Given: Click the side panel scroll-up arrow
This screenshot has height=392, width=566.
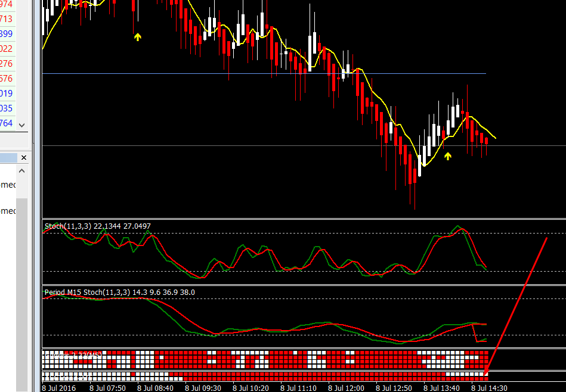Looking at the screenshot, I should coord(21,171).
